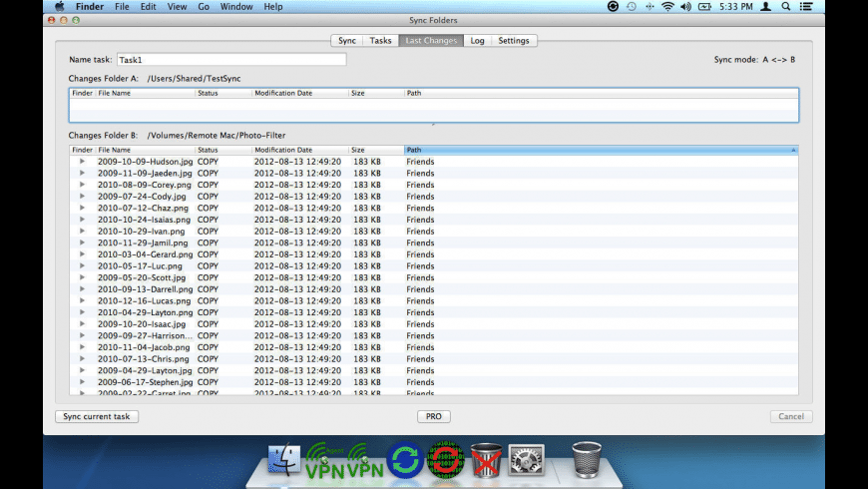Sort Folder B by Size column
The width and height of the screenshot is (868, 489).
376,150
